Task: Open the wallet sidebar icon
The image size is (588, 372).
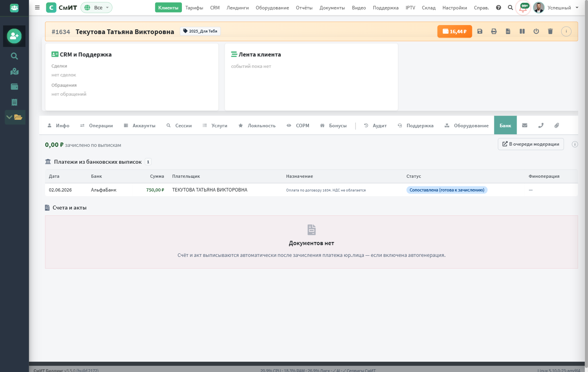Action: 15,87
